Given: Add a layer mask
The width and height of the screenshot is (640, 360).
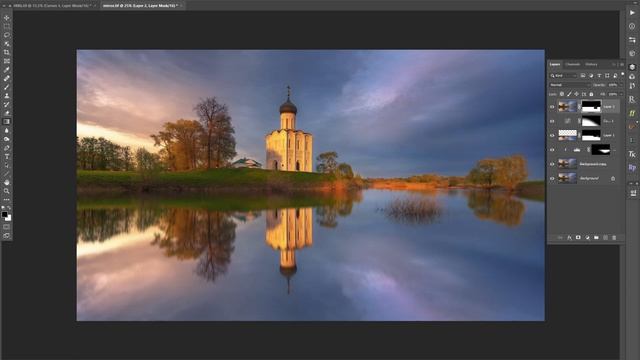Looking at the screenshot, I should pyautogui.click(x=578, y=238).
